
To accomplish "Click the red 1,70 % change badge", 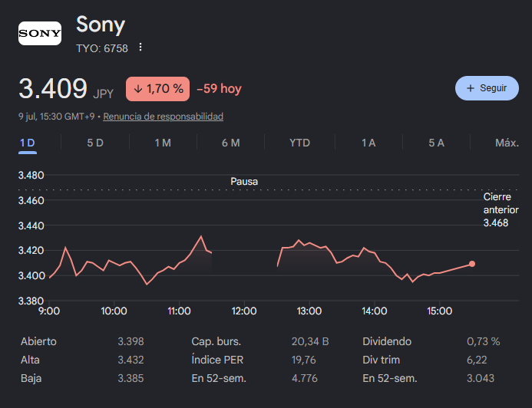I will click(x=158, y=89).
